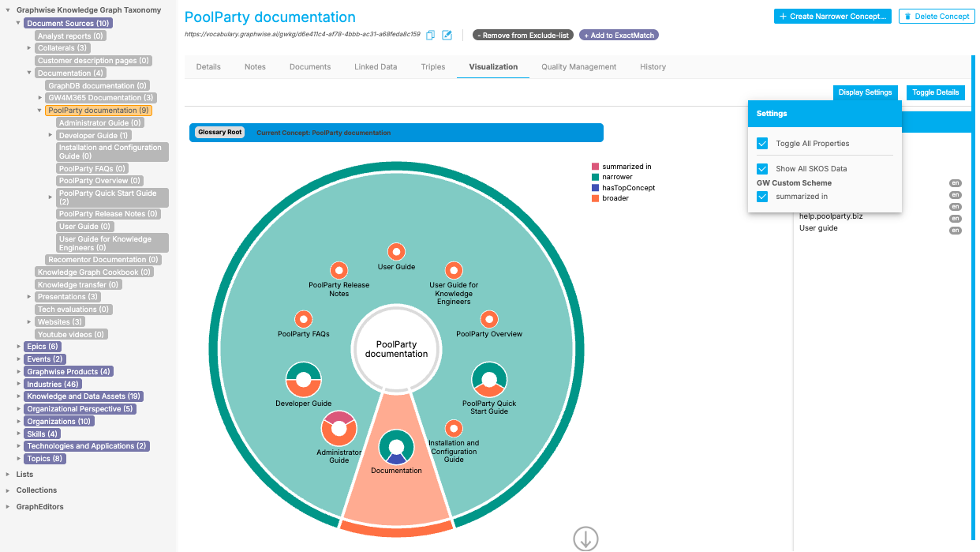
Task: Click the narrower legend color swatch
Action: (x=596, y=177)
